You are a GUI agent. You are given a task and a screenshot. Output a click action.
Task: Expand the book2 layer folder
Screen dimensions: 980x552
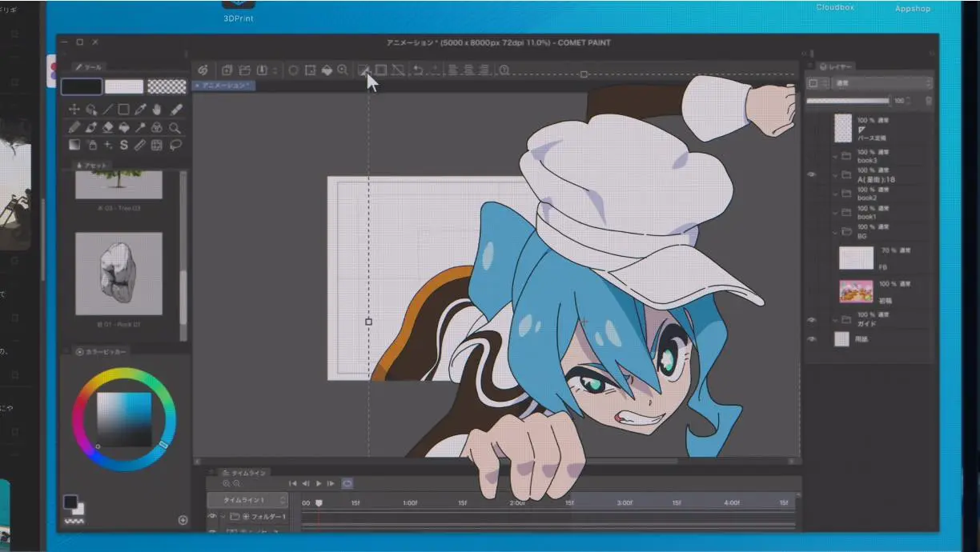(835, 194)
